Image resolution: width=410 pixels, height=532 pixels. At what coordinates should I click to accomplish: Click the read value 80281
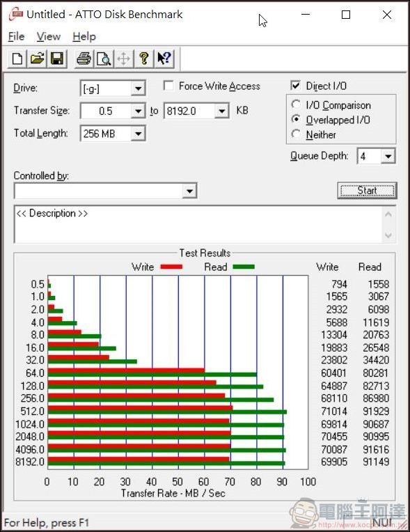coord(376,373)
